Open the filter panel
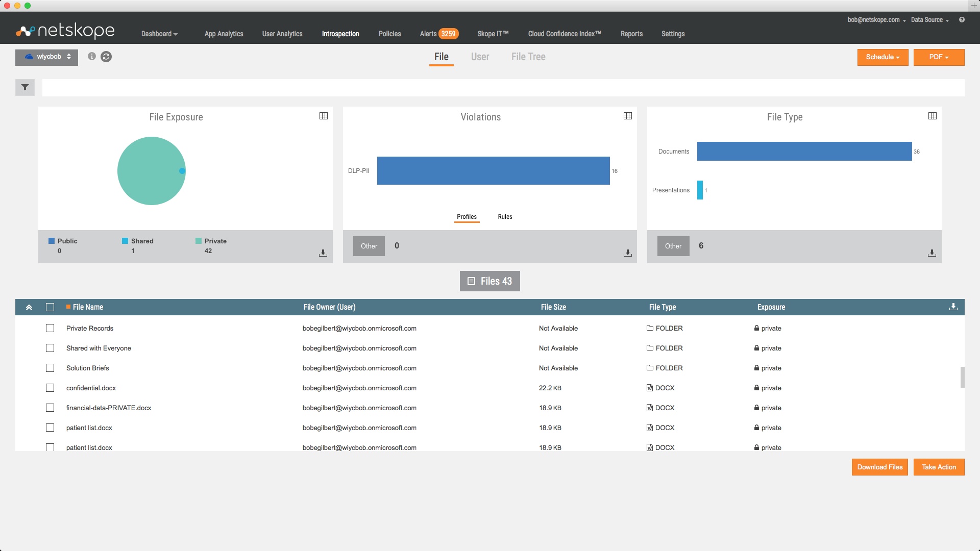 (24, 87)
